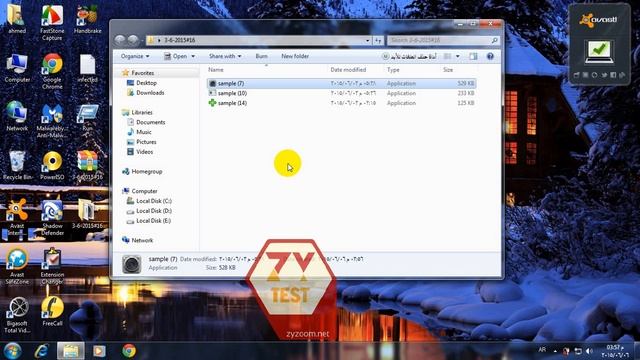Image resolution: width=640 pixels, height=360 pixels.
Task: Open Shadow Defender shortcut
Action: (x=52, y=218)
